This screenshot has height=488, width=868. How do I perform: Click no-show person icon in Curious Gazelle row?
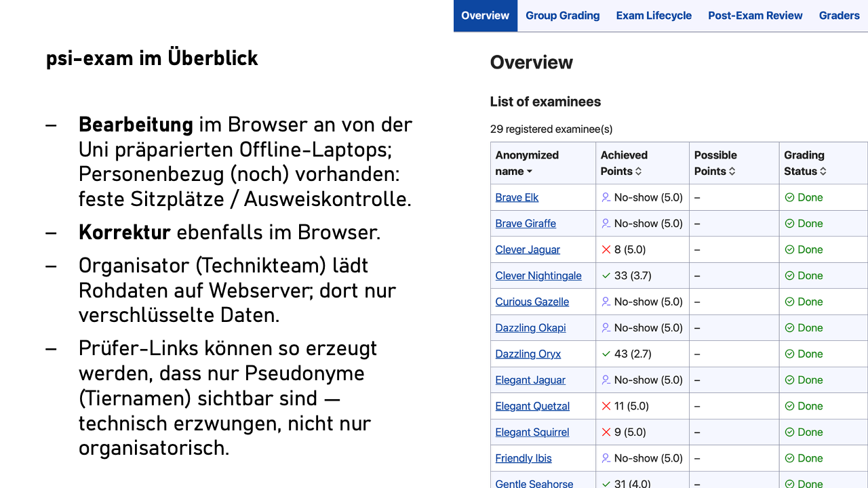(606, 302)
